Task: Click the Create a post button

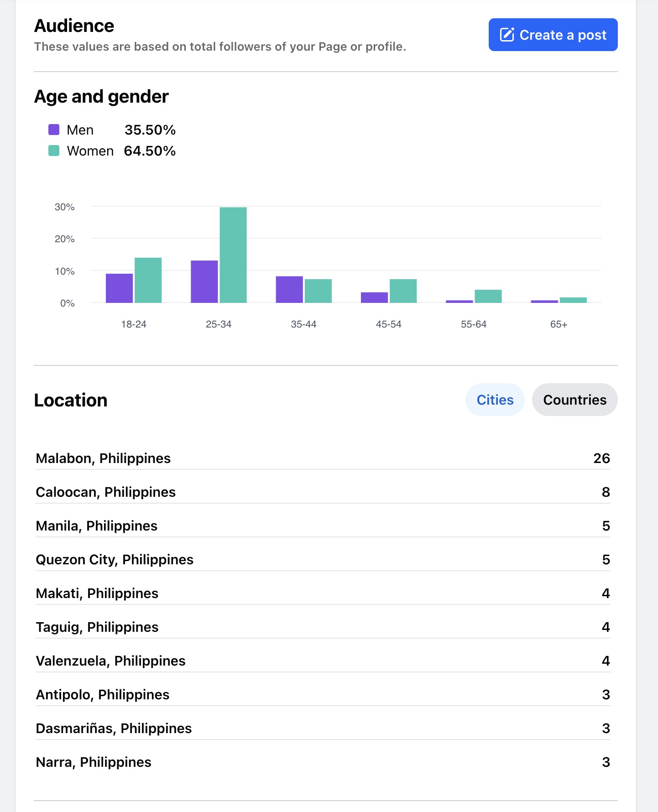Action: [x=553, y=35]
